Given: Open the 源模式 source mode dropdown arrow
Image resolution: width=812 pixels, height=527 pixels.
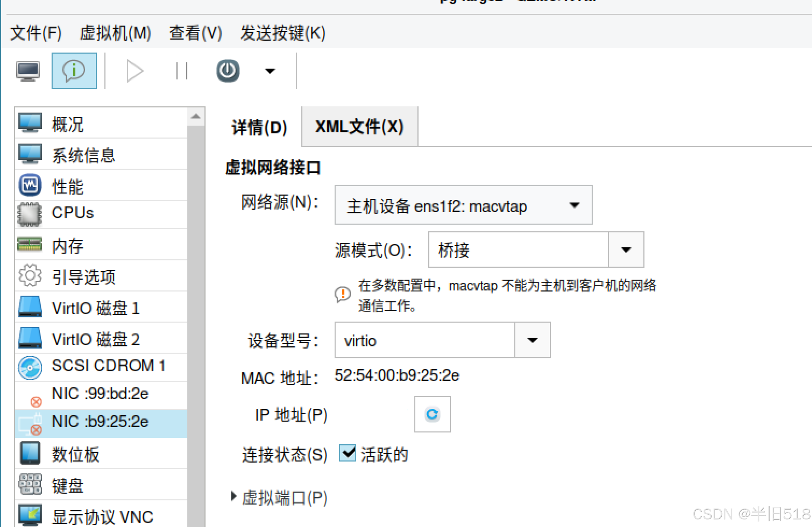Looking at the screenshot, I should tap(626, 250).
